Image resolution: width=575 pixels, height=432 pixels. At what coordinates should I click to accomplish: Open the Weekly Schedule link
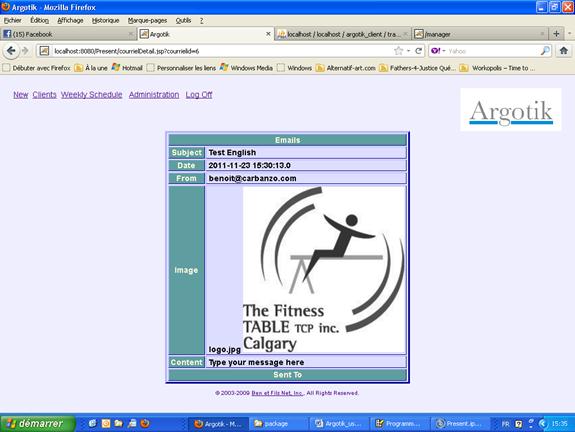[x=91, y=95]
